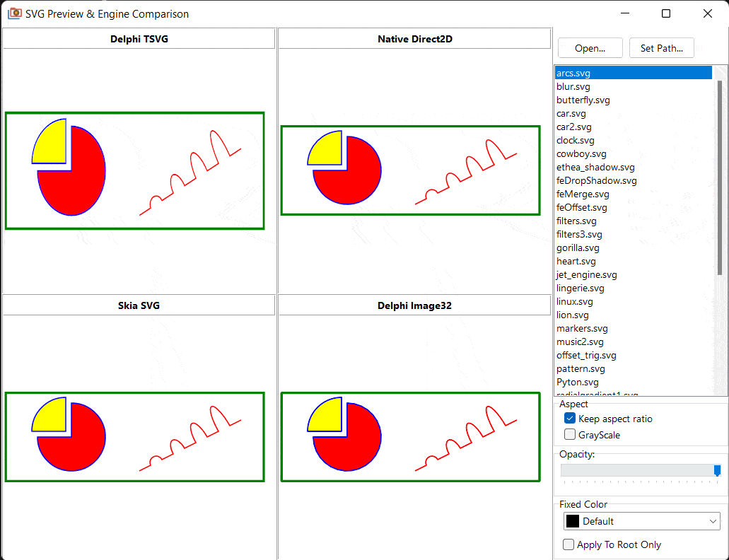Viewport: 729px width, 560px height.
Task: Click the Native Direct2D preview image
Action: tap(410, 170)
